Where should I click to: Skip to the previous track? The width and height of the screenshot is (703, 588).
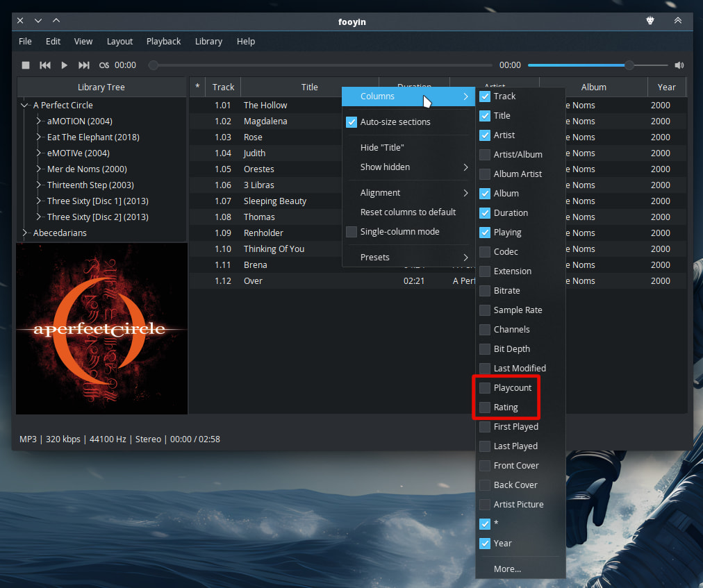pos(45,65)
